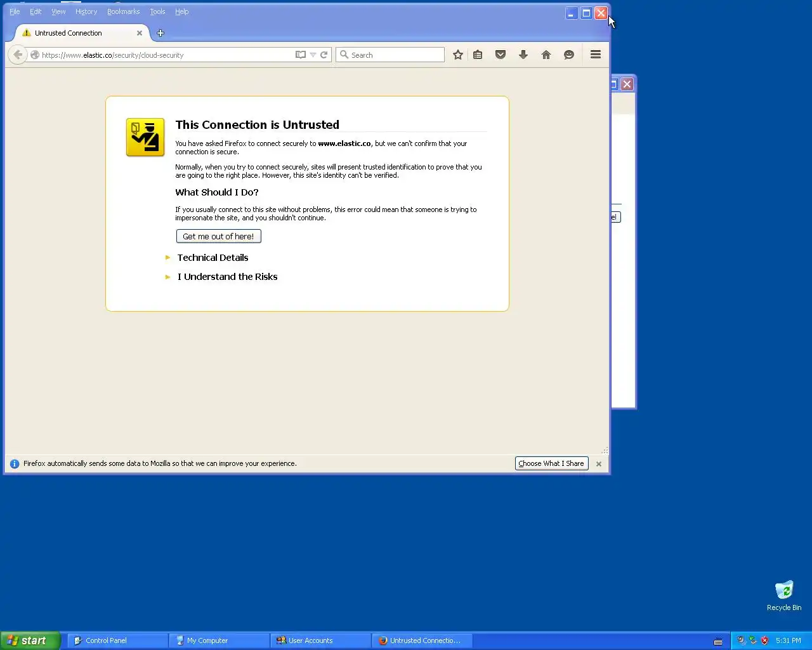Reload the current page
Viewport: 812px width, 650px height.
pos(324,55)
